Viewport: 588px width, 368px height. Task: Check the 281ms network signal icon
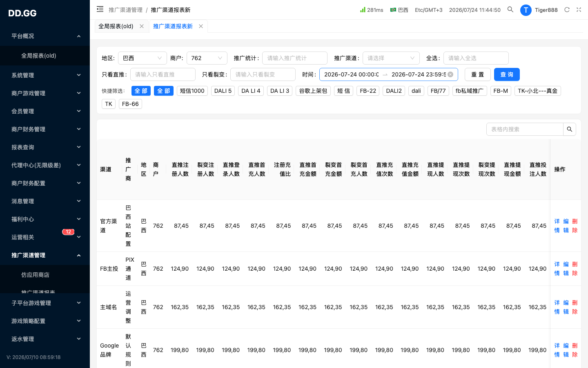click(x=363, y=9)
